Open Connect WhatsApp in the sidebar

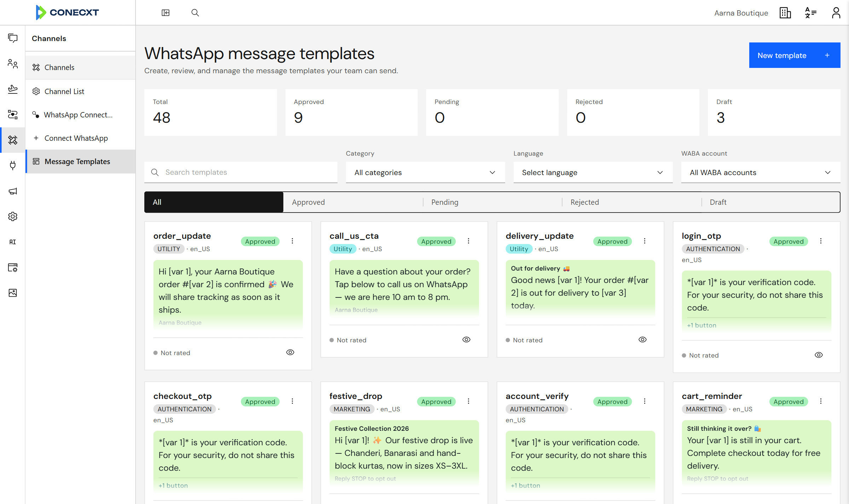pos(80,138)
